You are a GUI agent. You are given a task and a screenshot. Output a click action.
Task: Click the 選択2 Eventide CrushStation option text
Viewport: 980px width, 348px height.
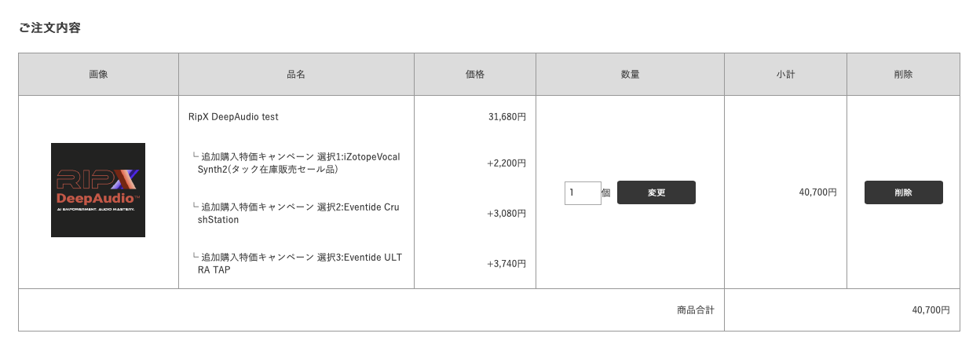(x=297, y=213)
